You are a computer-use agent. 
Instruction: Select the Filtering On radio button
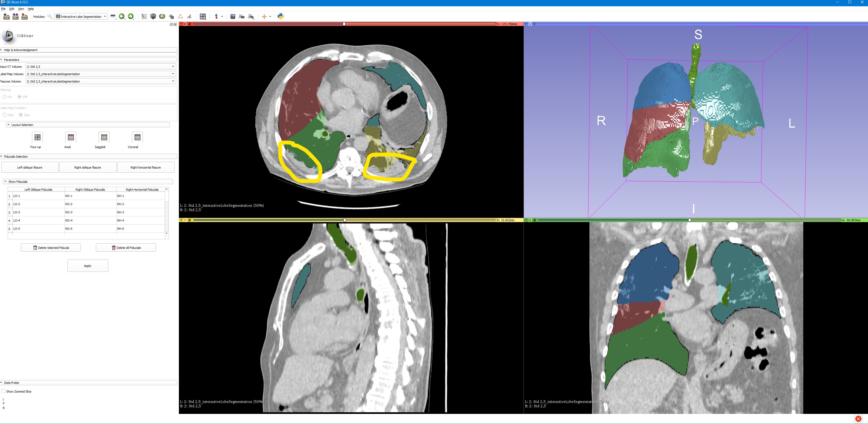tap(4, 97)
